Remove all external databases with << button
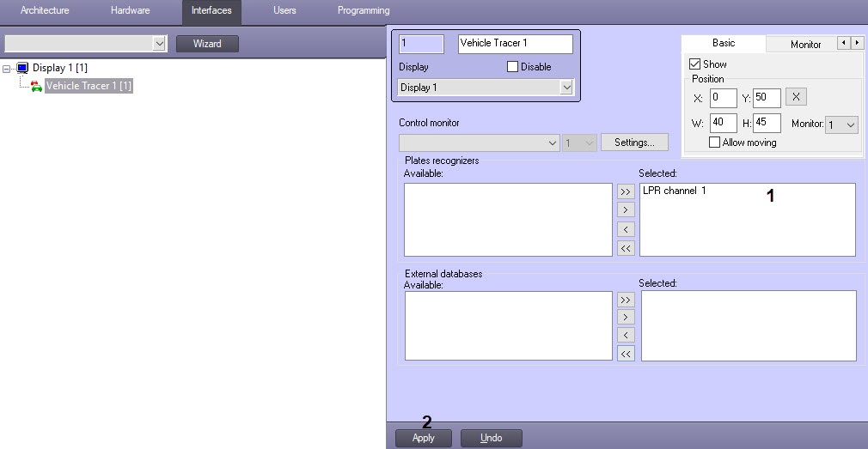 [626, 354]
